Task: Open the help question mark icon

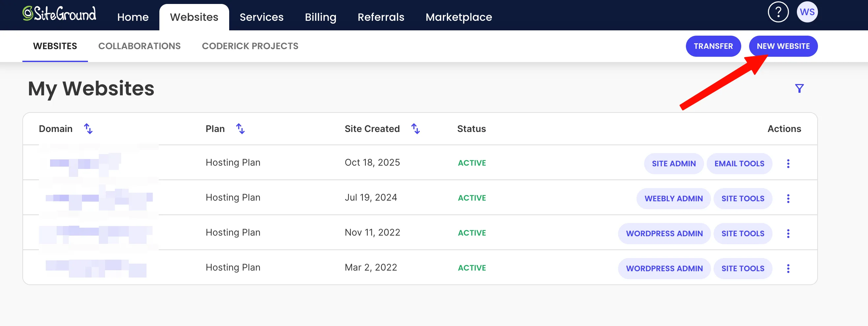Action: tap(778, 12)
